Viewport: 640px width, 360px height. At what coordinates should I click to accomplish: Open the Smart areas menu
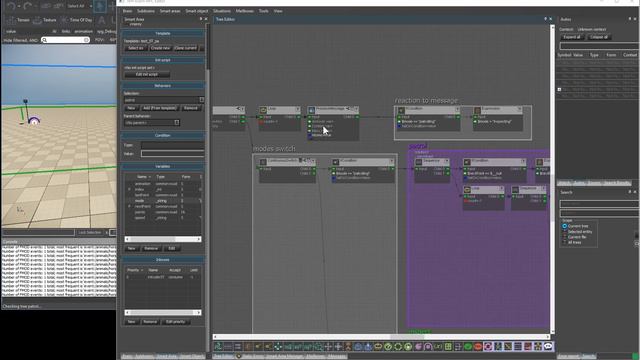click(x=170, y=11)
